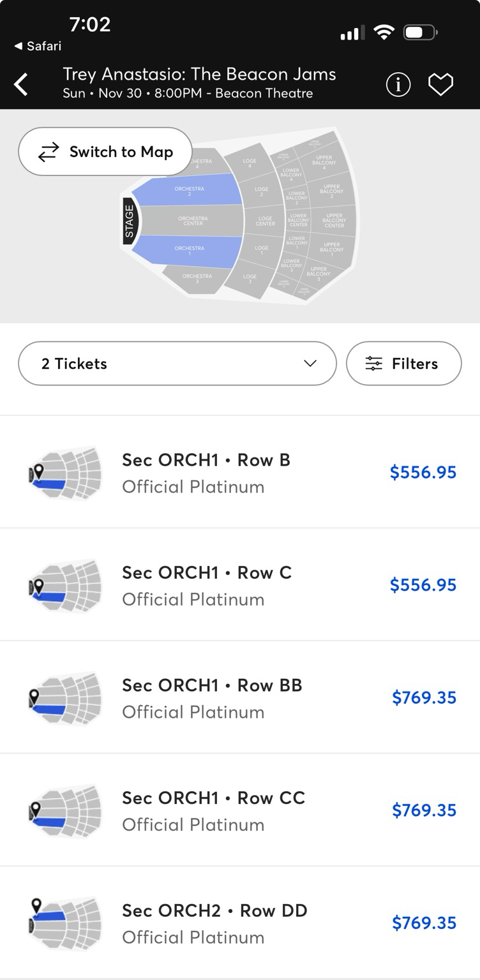Tap seat map thumbnail for Row CC
Viewport: 480px width, 980px height.
click(65, 810)
